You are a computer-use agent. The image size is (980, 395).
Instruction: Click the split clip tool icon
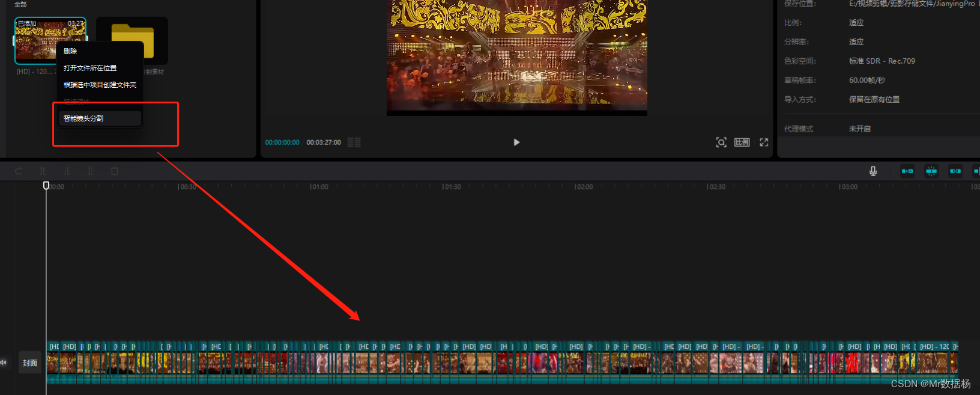coord(43,171)
